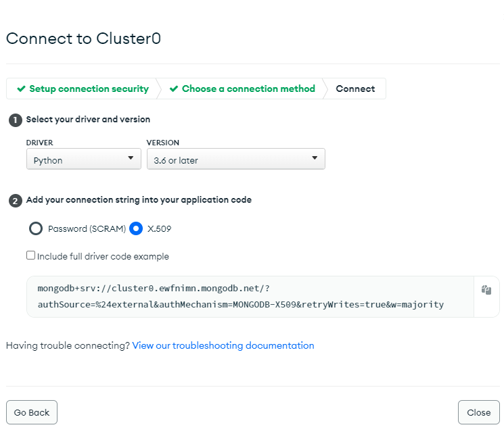The image size is (504, 442).
Task: Click the step 1 number badge
Action: point(16,120)
